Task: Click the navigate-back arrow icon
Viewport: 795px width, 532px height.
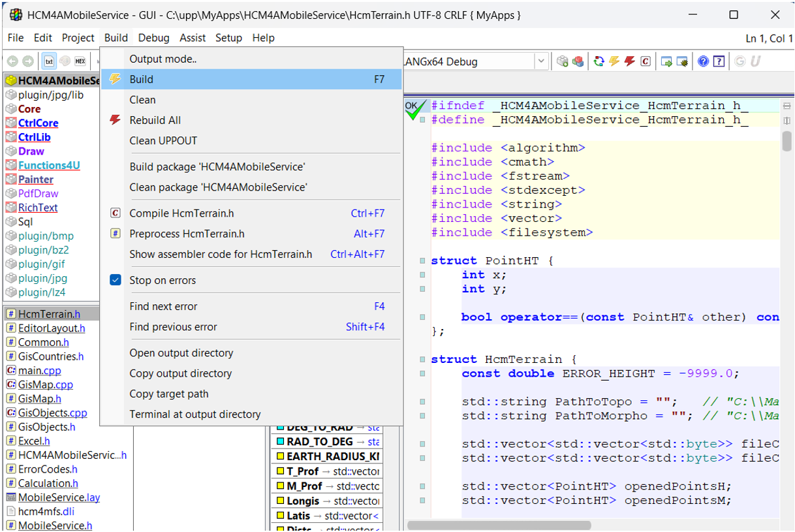Action: [12, 60]
